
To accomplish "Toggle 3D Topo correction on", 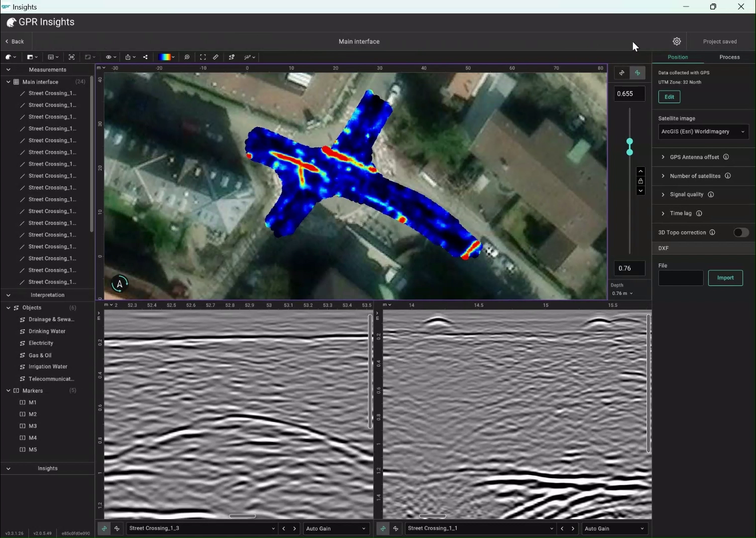I will point(741,232).
